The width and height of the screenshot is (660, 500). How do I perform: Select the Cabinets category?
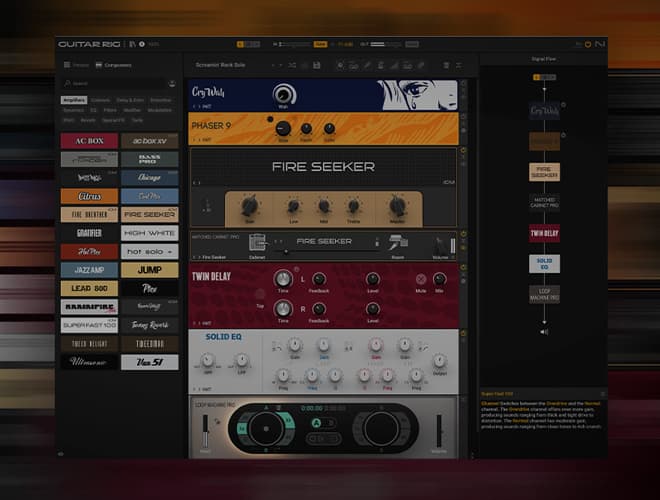101,100
